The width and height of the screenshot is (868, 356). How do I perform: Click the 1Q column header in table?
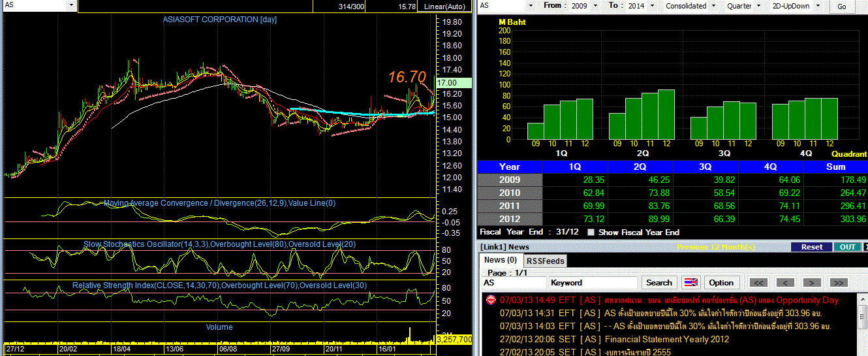click(575, 167)
